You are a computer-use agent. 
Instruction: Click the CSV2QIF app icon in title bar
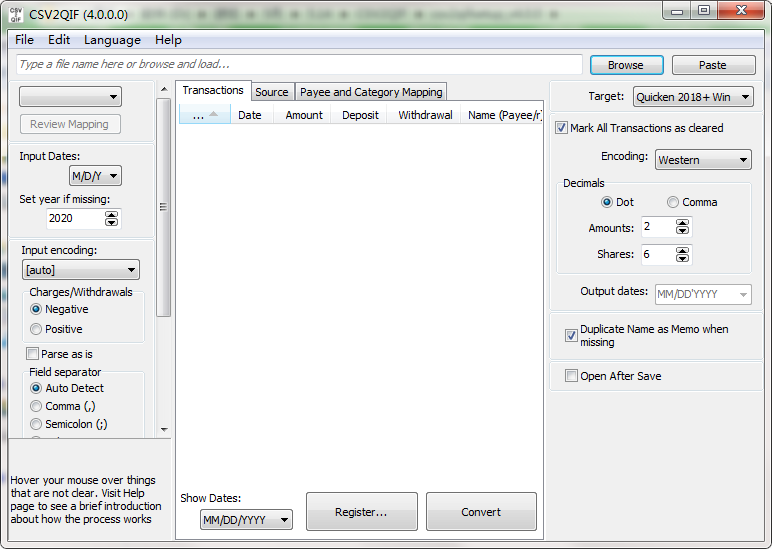coord(17,12)
